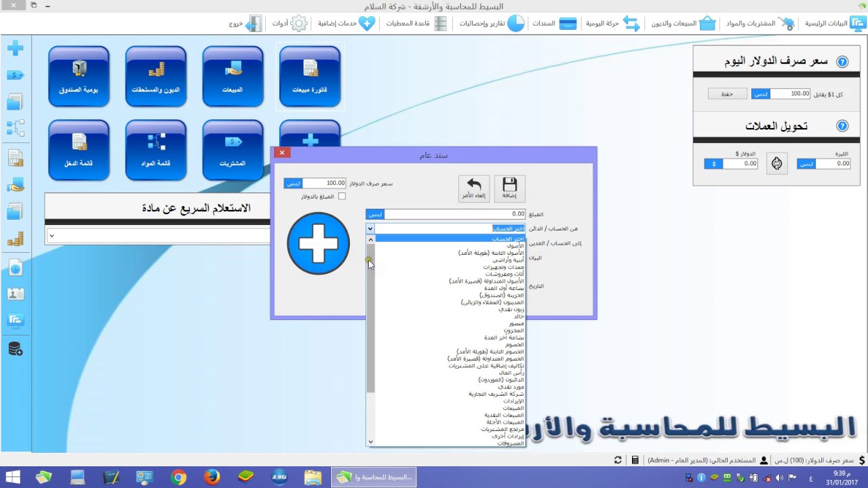Viewport: 868px width, 488px height.
Task: Open the calculator icon in status bar
Action: (x=635, y=460)
